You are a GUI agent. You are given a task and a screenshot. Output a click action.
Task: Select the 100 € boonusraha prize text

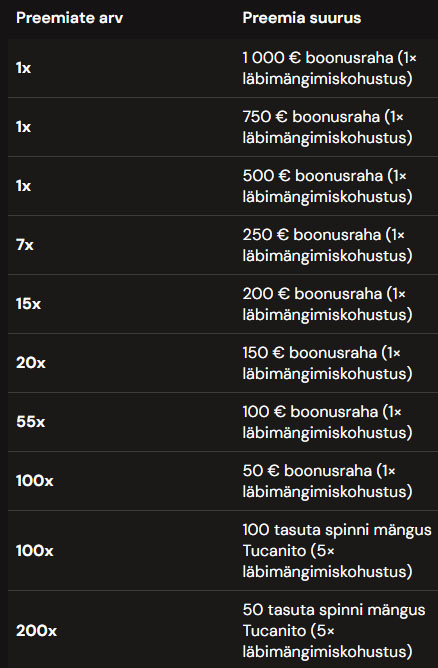tap(327, 422)
